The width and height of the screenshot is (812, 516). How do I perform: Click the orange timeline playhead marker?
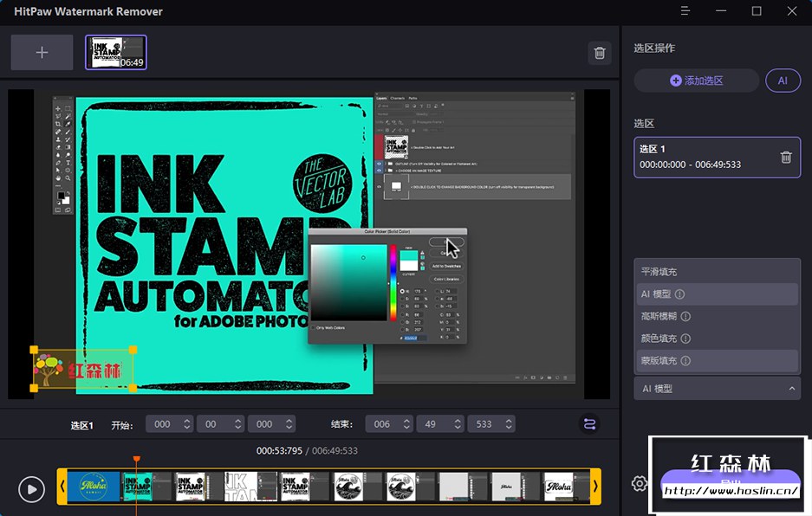[x=136, y=460]
